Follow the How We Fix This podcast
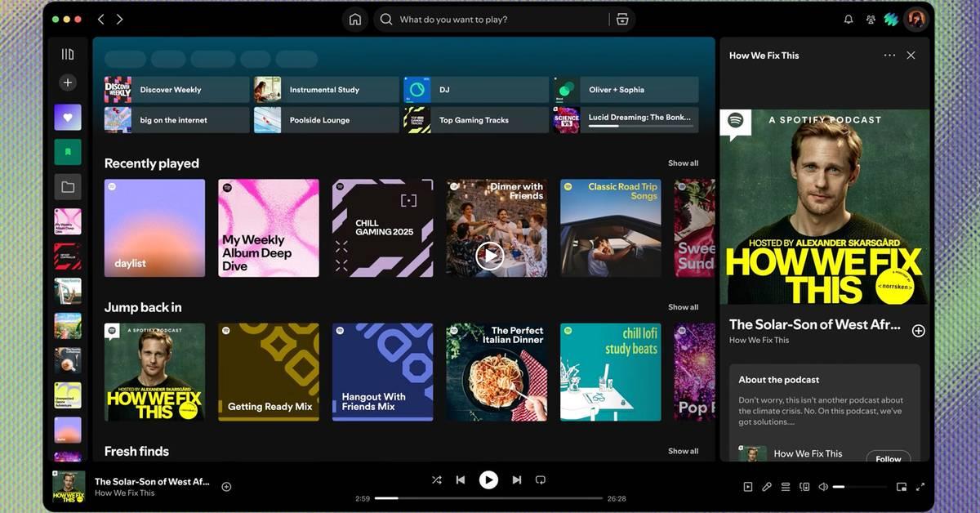Image resolution: width=980 pixels, height=513 pixels. (x=889, y=458)
